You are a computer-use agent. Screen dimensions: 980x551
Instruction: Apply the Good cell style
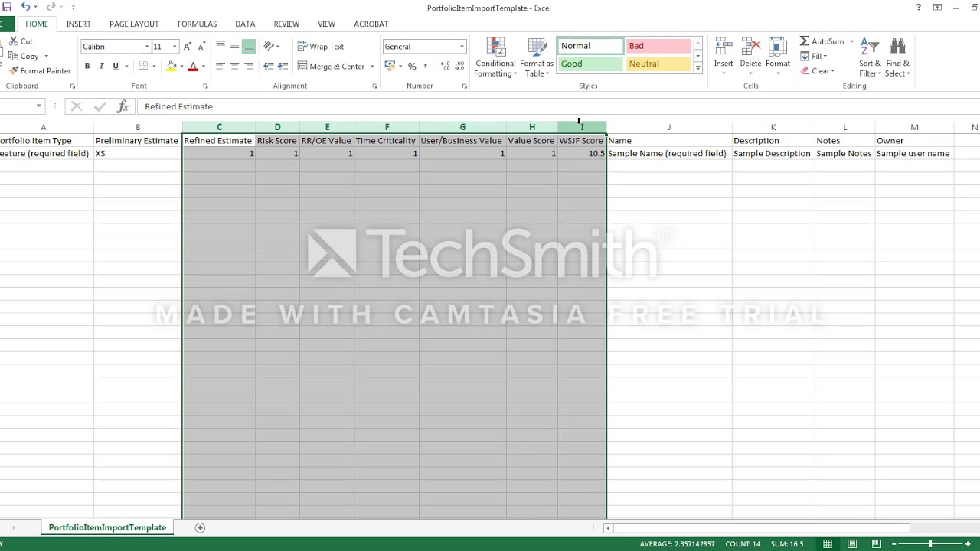590,64
